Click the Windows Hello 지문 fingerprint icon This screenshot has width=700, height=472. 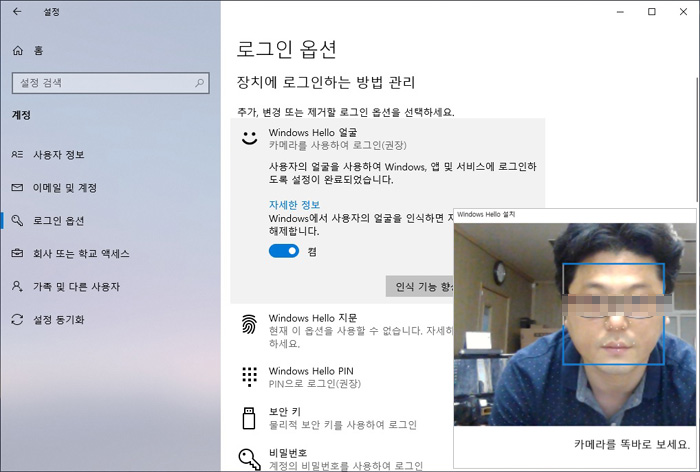(250, 324)
